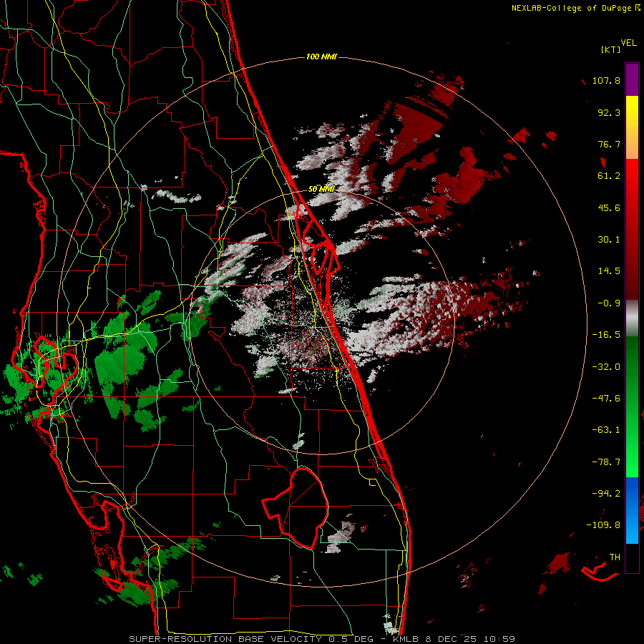Screen dimensions: 644x644
Task: Select the 76.7 velocity scale value
Action: click(x=609, y=144)
